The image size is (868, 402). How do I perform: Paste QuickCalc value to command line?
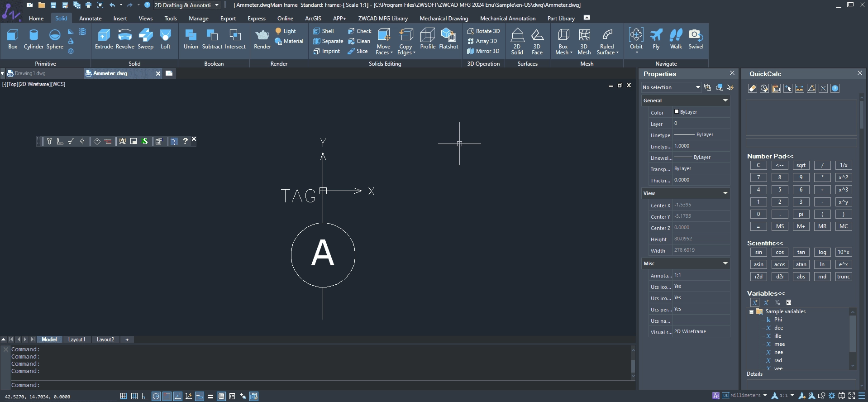click(x=776, y=88)
